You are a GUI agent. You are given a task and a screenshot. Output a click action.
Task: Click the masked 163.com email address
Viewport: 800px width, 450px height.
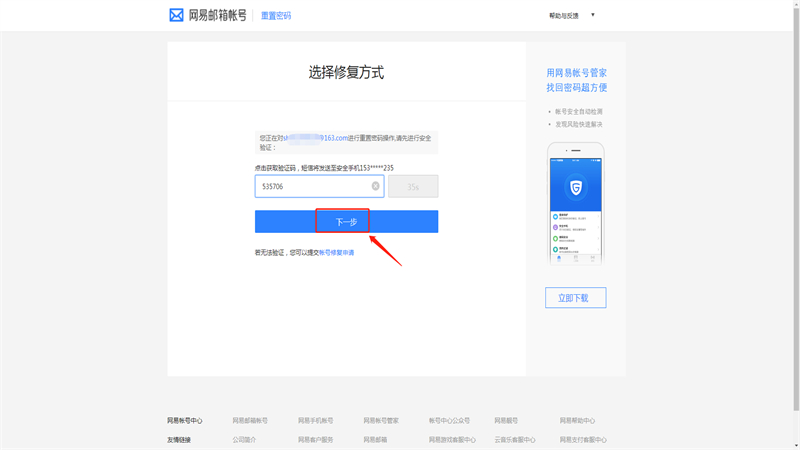315,138
